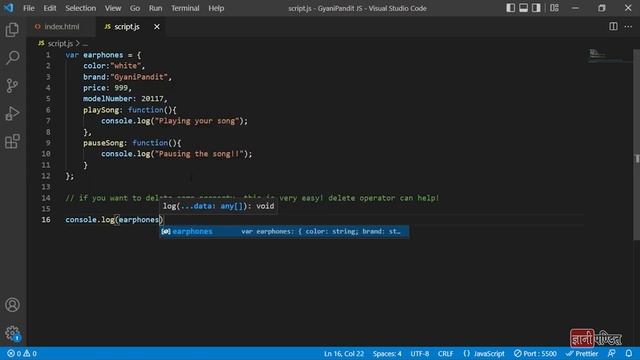Click the delete operator comment on line 14
Viewport: 640px width, 360px height.
pos(252,198)
